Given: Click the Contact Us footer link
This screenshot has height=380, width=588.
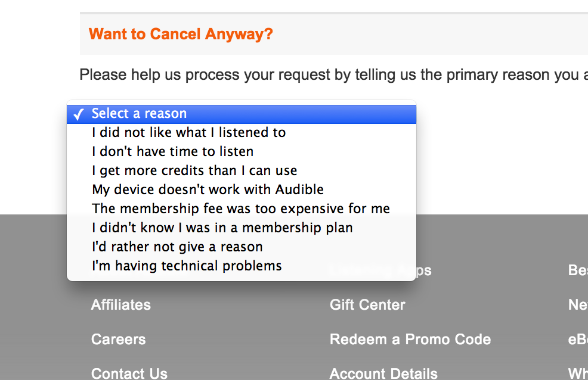Looking at the screenshot, I should 129,373.
